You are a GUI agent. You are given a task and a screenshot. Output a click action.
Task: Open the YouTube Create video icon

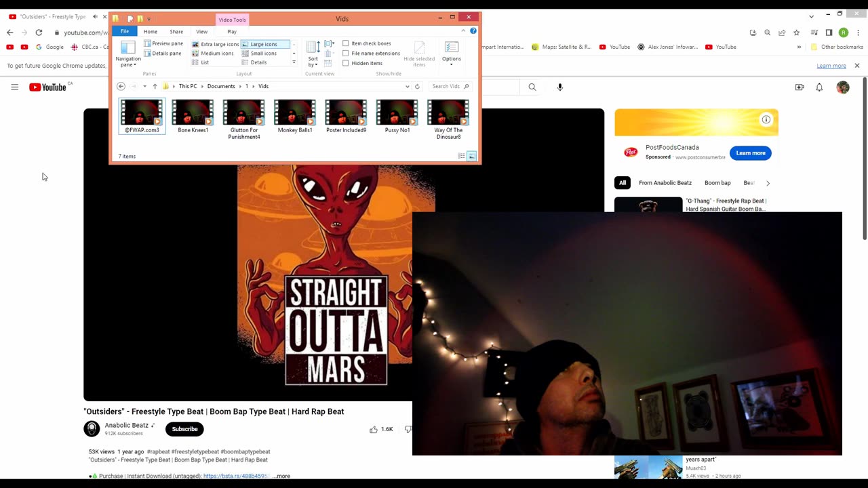[800, 87]
